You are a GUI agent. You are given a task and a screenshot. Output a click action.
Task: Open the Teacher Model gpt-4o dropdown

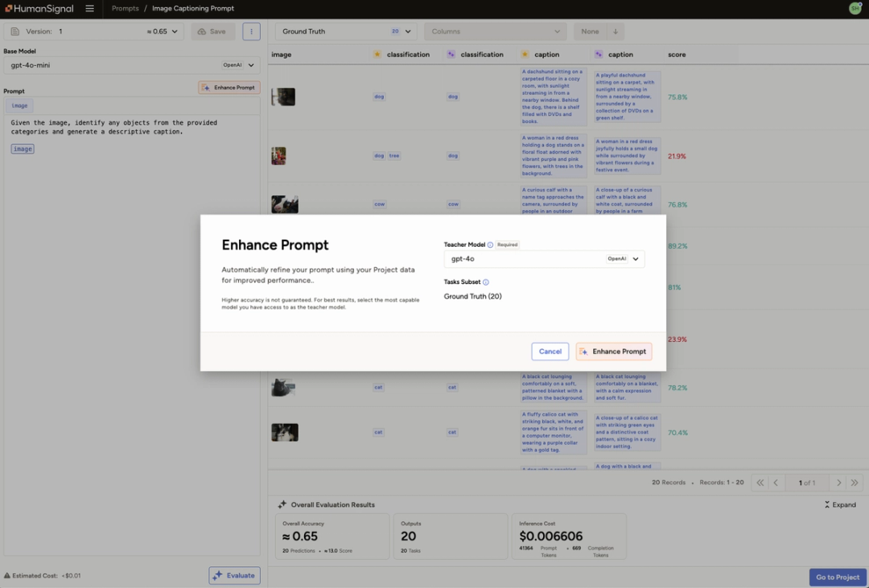pyautogui.click(x=544, y=259)
